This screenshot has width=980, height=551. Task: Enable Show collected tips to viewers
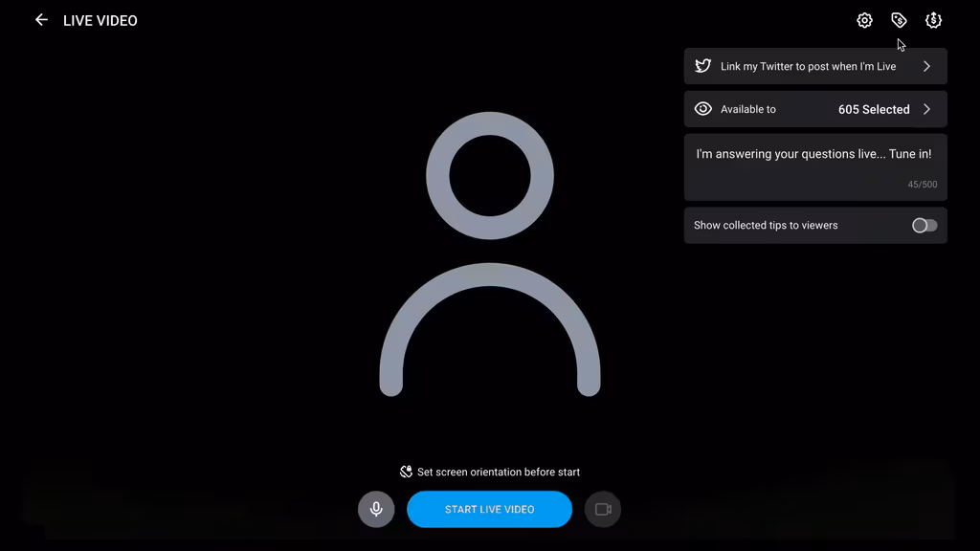(x=924, y=226)
